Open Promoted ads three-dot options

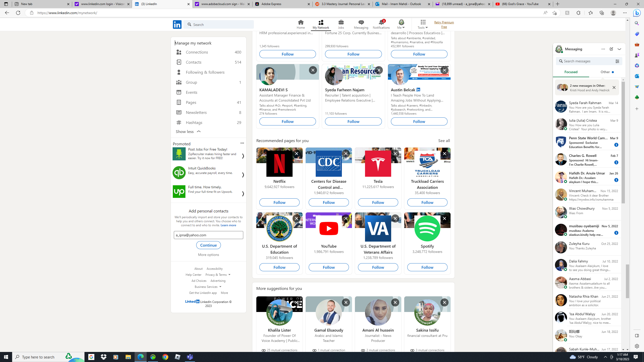coord(242,143)
